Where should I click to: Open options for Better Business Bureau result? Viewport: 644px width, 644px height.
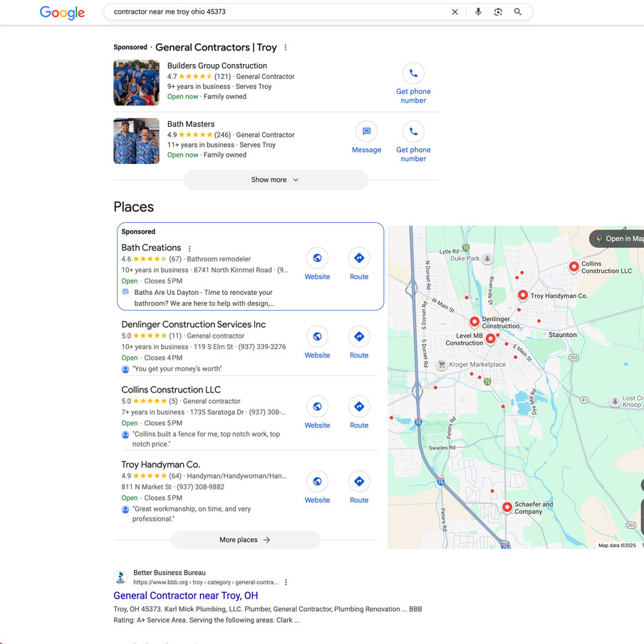(x=286, y=582)
